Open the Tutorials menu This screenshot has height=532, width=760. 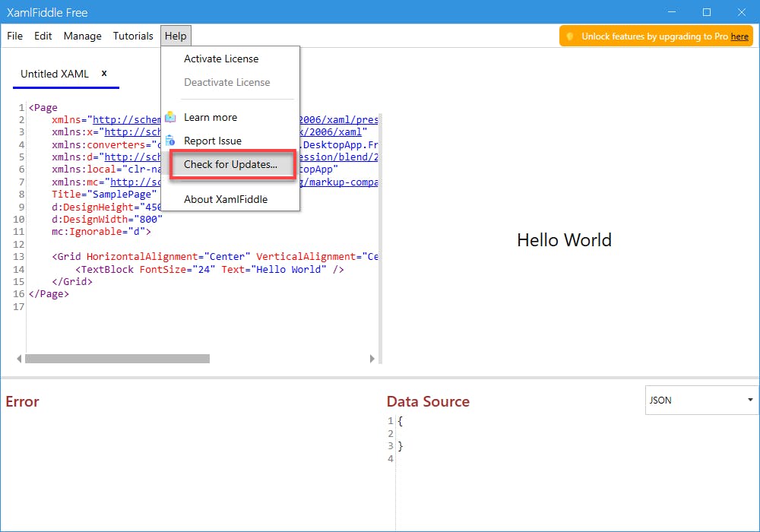pos(133,36)
